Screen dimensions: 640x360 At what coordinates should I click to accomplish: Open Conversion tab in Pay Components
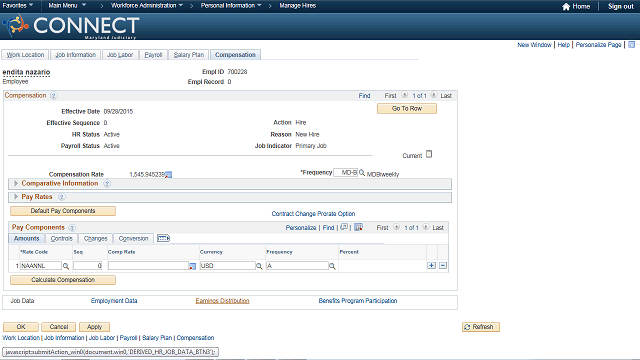click(133, 238)
